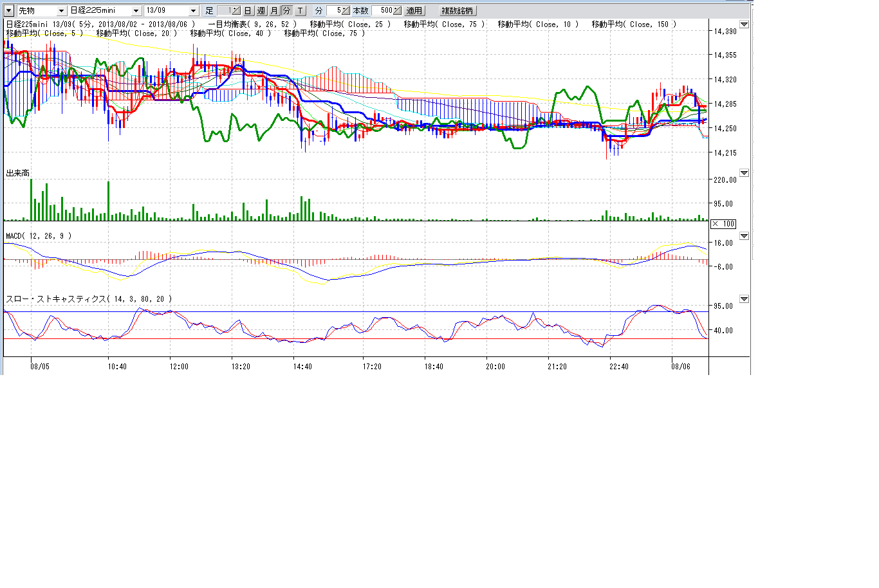Open the 出来高 volume panel menu arrow
This screenshot has height=588, width=879.
click(744, 173)
